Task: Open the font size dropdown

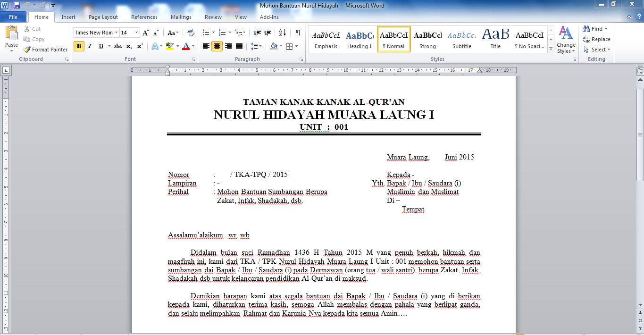Action: pyautogui.click(x=137, y=33)
